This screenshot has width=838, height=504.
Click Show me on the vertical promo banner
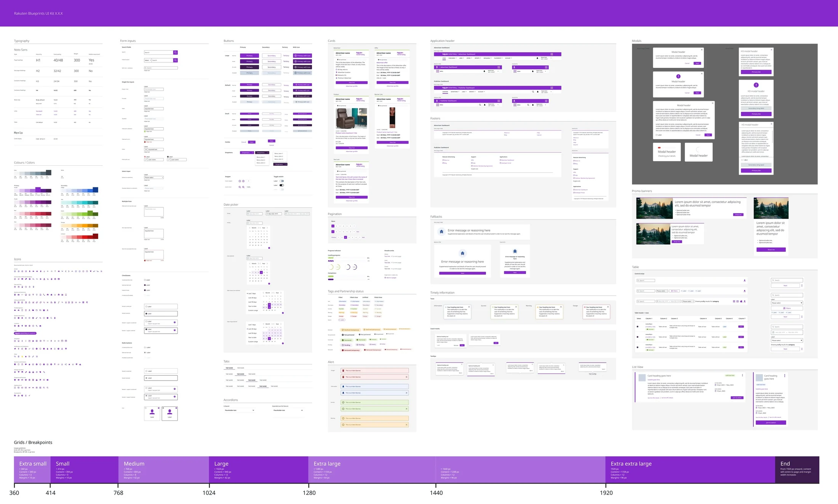pyautogui.click(x=771, y=250)
